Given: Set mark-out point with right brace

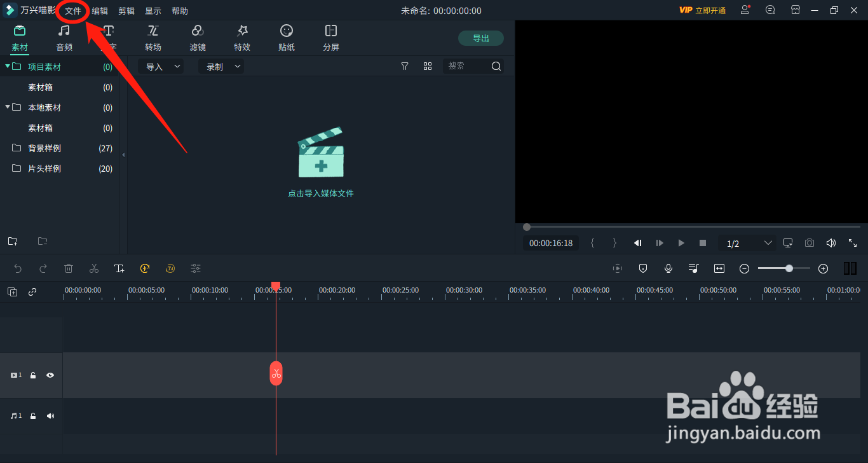Looking at the screenshot, I should 614,243.
